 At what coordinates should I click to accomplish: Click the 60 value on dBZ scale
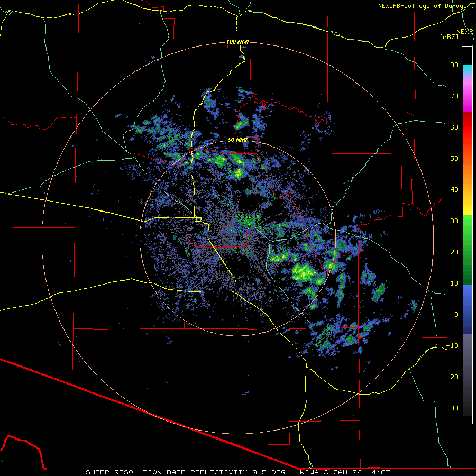tap(454, 127)
